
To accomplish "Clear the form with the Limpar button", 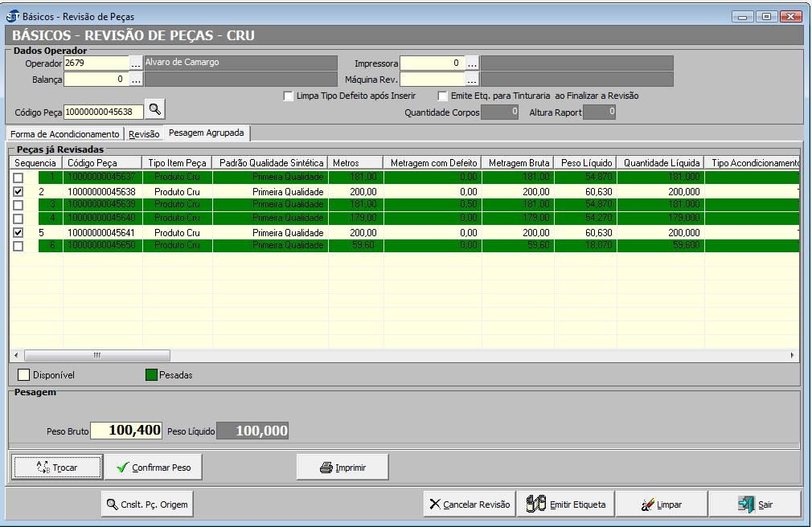I will pos(661,505).
